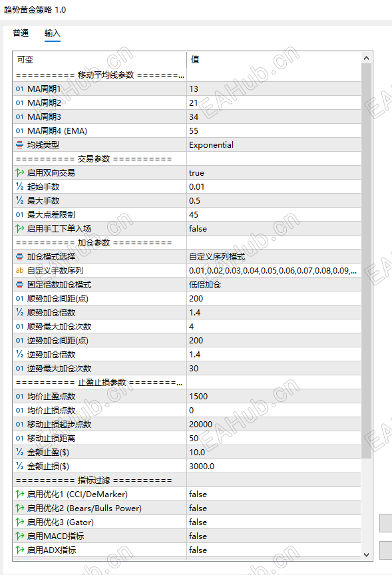Click integer icon beside 最大点差限制

19,214
